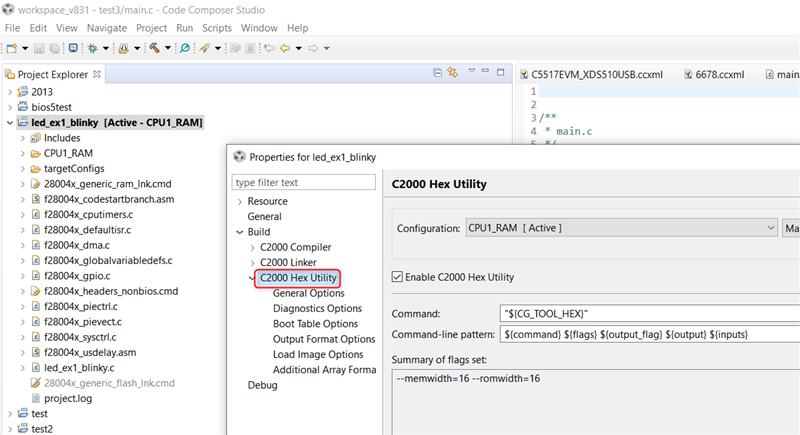Click the Build hammer icon

154,48
